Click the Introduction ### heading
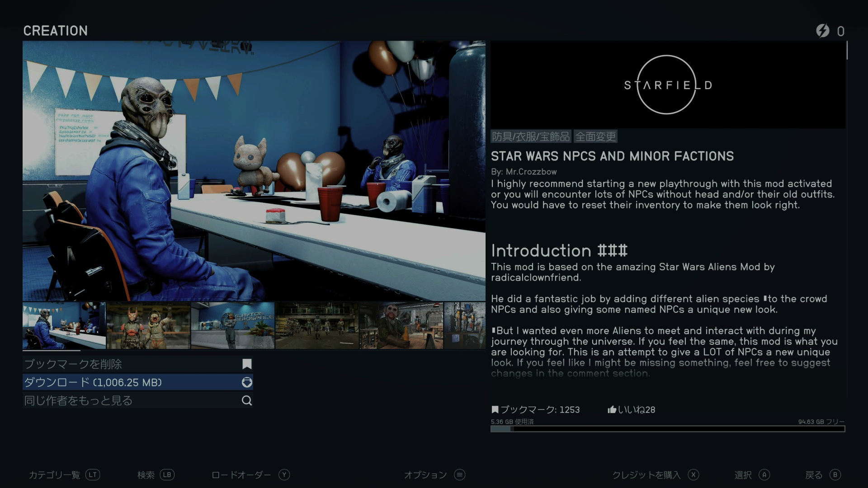Viewport: 868px width, 488px height. (x=559, y=251)
